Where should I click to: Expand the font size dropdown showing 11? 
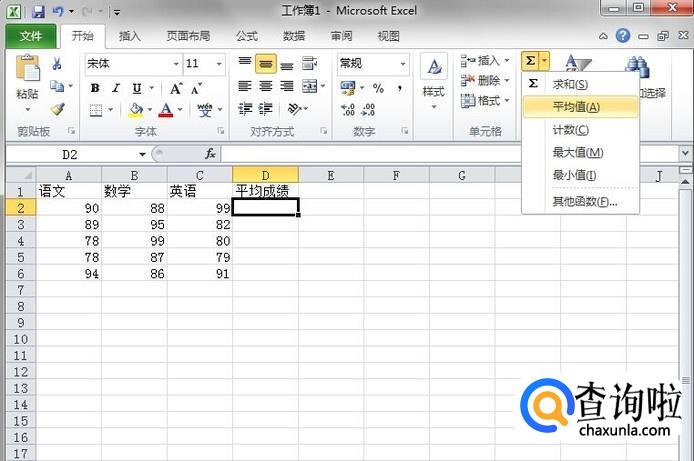(205, 64)
